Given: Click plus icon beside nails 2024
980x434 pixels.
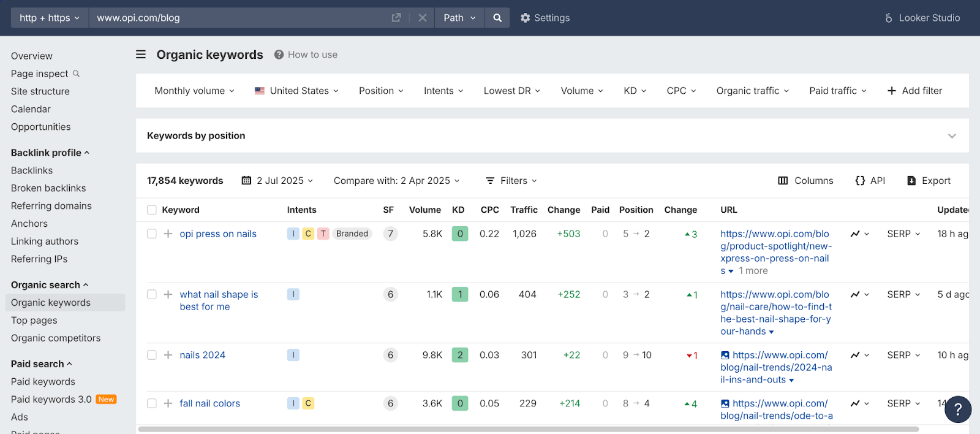Looking at the screenshot, I should pos(168,355).
